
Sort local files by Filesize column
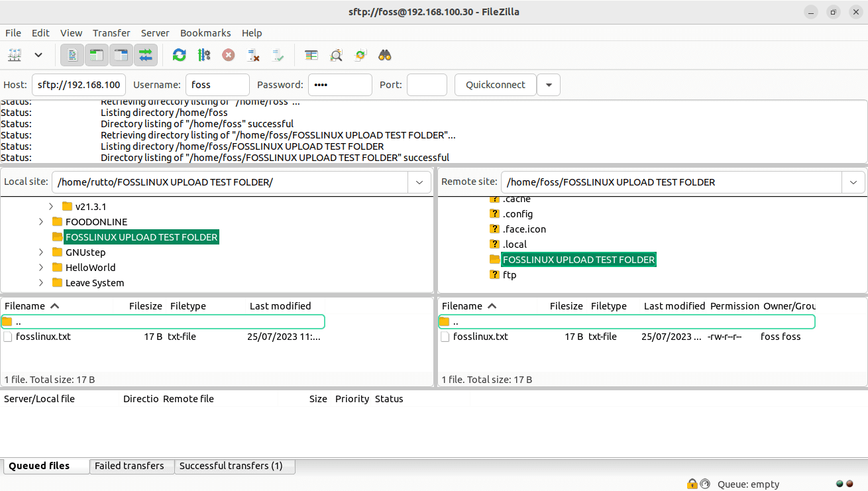(146, 306)
